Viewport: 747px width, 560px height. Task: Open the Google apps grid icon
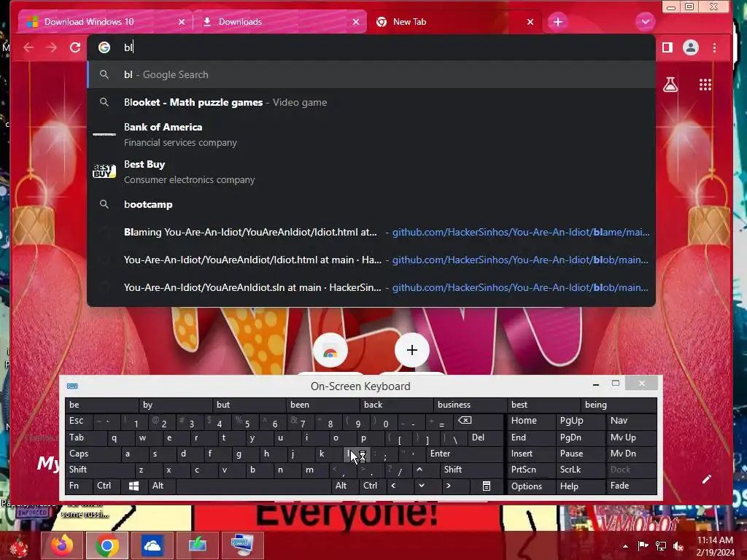pos(705,85)
